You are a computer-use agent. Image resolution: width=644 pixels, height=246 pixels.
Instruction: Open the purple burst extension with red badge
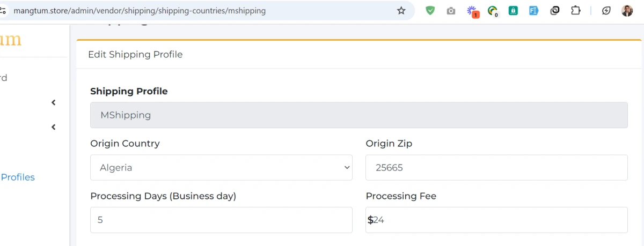point(472,11)
